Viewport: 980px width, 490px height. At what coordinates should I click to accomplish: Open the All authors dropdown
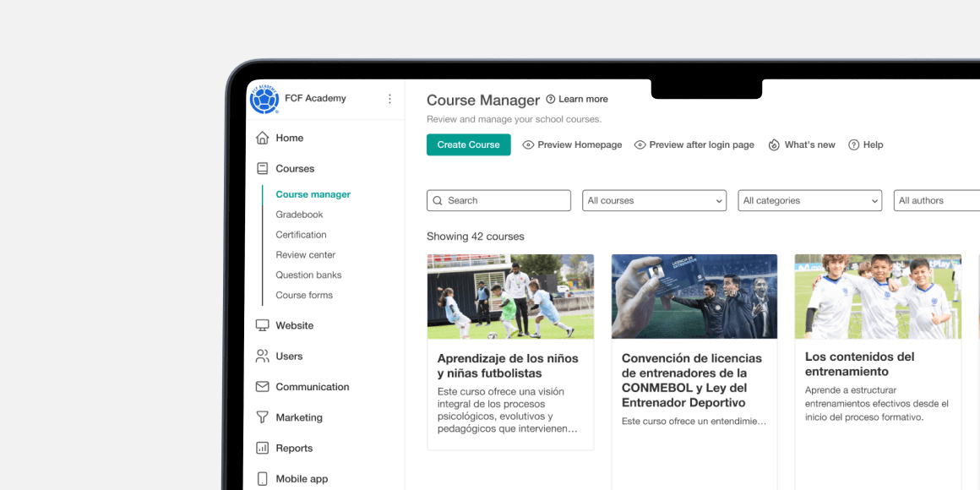point(937,200)
